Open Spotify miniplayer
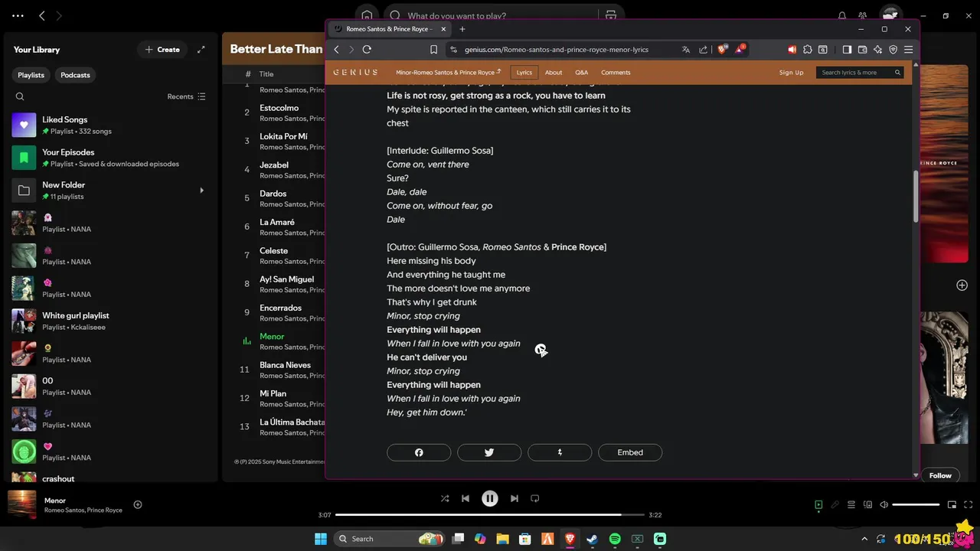This screenshot has width=980, height=551. point(952,504)
